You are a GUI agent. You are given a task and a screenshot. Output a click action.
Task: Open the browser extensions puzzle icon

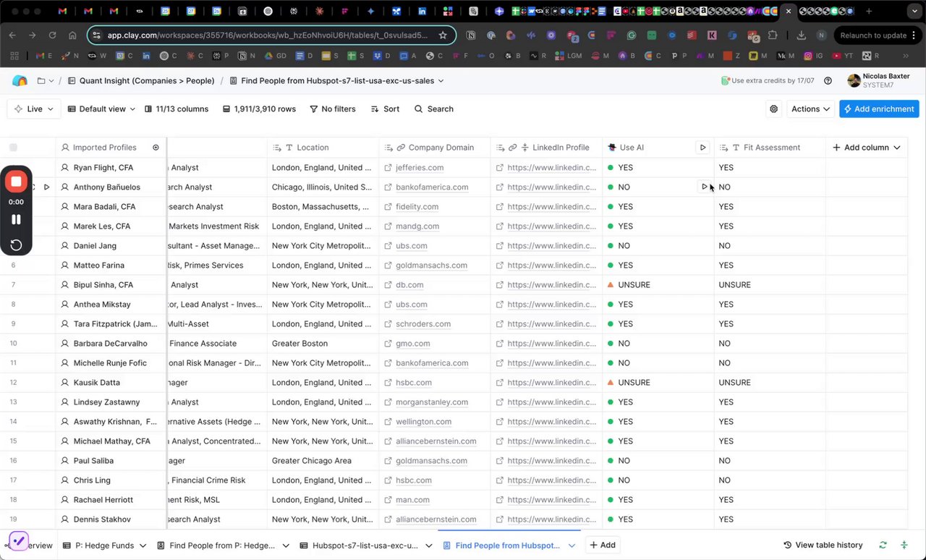click(773, 35)
